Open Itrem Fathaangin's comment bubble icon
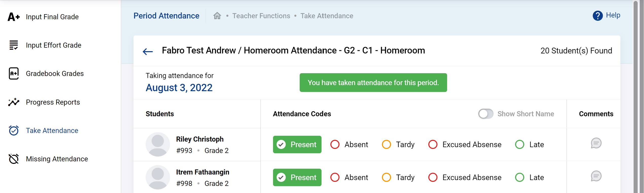644x193 pixels. [596, 176]
